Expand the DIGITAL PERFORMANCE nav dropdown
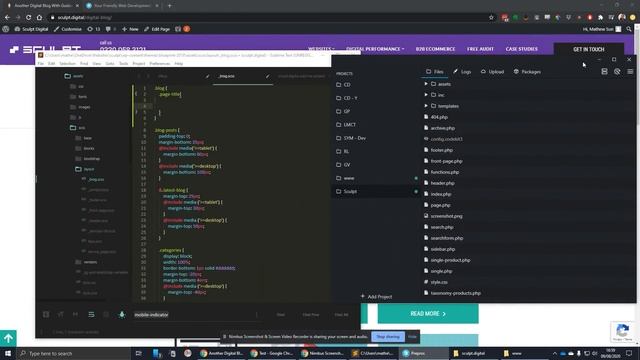The width and height of the screenshot is (640, 360). click(x=375, y=49)
